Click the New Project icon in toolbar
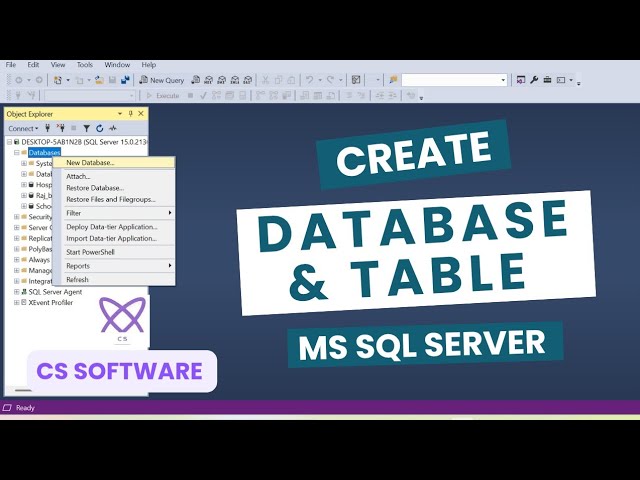 58,80
